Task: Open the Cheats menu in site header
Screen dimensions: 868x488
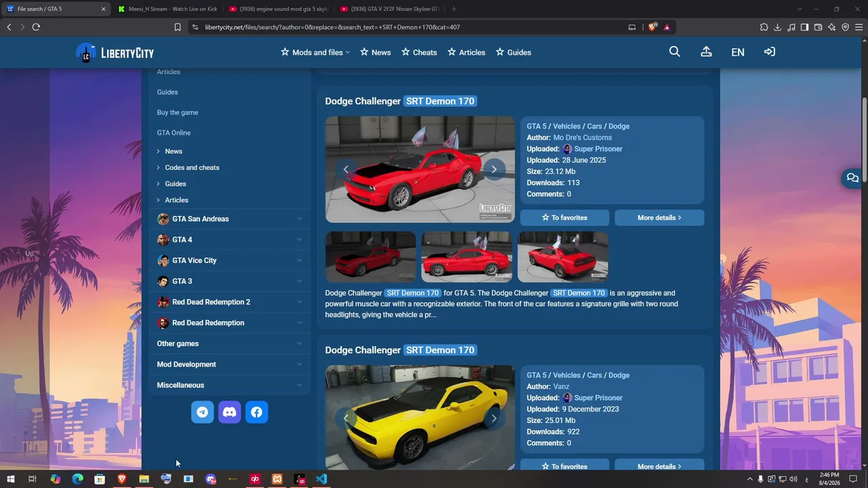Action: (x=419, y=52)
